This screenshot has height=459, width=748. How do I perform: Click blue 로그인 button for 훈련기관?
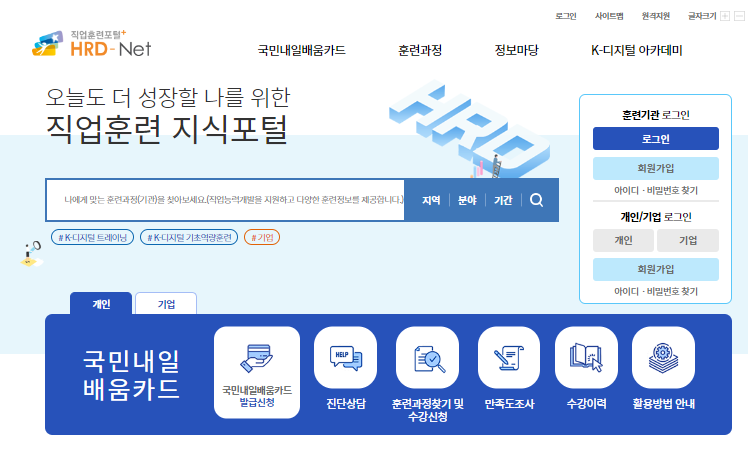point(655,139)
